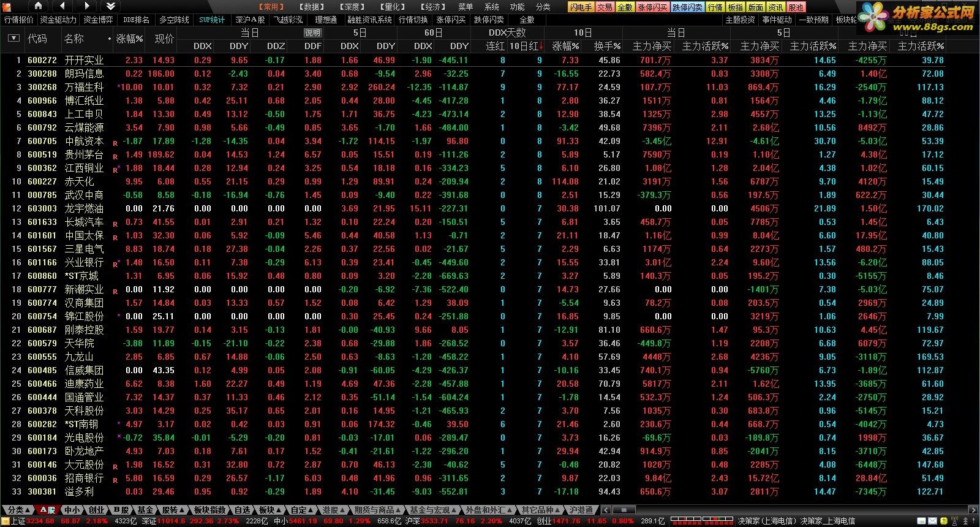Screen dimensions: 980x527
Task: Open the 【常用】 menu
Action: 271,7
